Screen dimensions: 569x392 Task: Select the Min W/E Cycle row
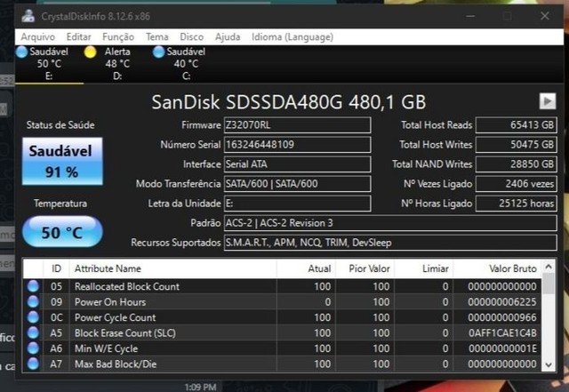coord(282,348)
